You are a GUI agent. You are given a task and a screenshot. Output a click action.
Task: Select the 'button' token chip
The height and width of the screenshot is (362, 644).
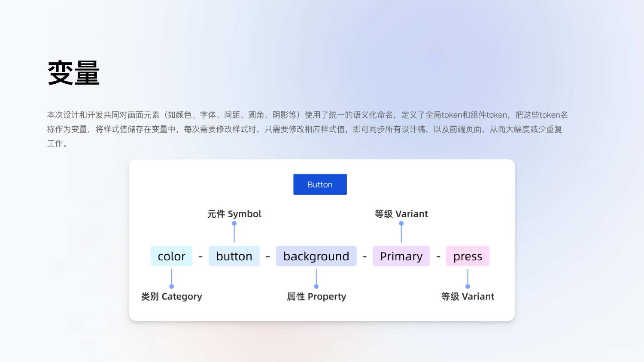tap(234, 256)
